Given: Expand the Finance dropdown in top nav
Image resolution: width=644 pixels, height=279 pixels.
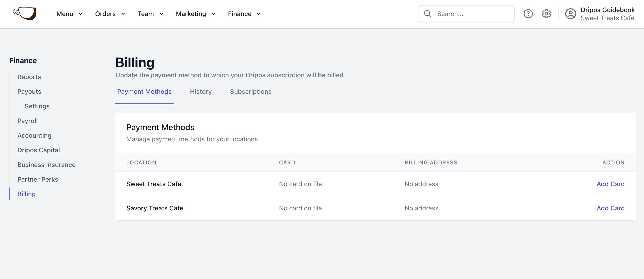Looking at the screenshot, I should click(x=244, y=14).
